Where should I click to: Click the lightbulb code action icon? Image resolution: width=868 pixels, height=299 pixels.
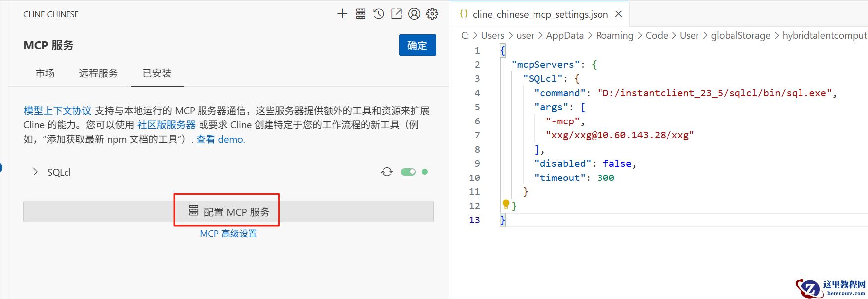pyautogui.click(x=506, y=204)
